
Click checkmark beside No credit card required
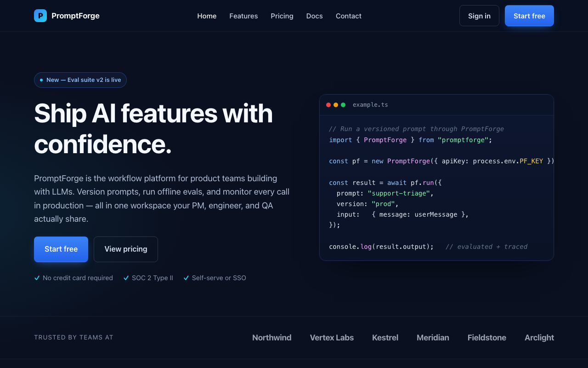pyautogui.click(x=37, y=278)
